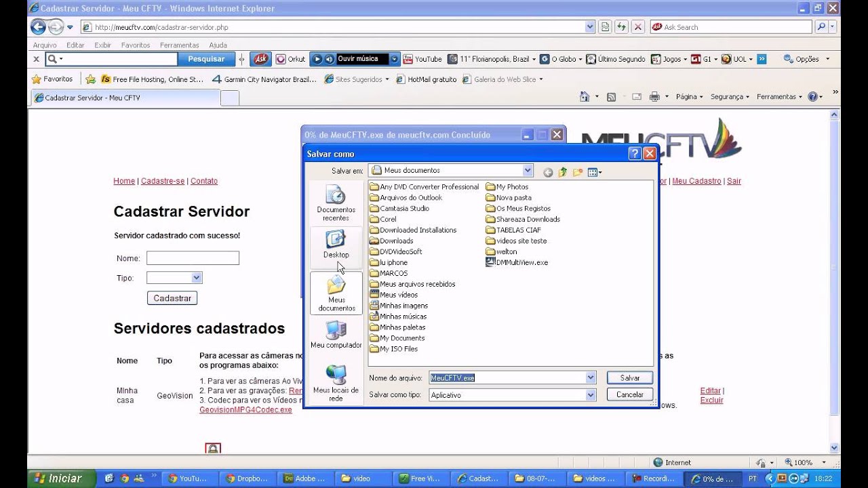Click the Ask Search input box
The width and height of the screenshot is (868, 488).
731,27
